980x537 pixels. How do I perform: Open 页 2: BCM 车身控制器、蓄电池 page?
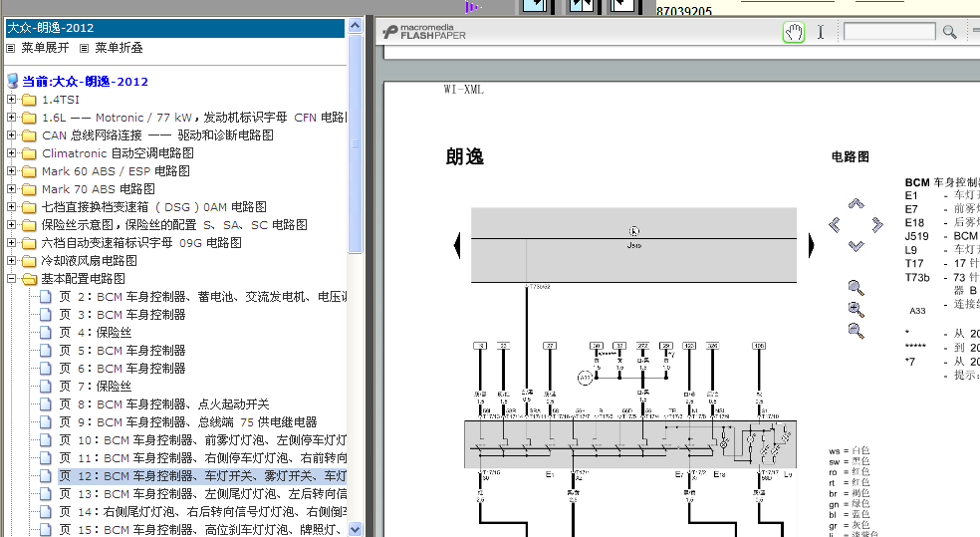coord(203,297)
